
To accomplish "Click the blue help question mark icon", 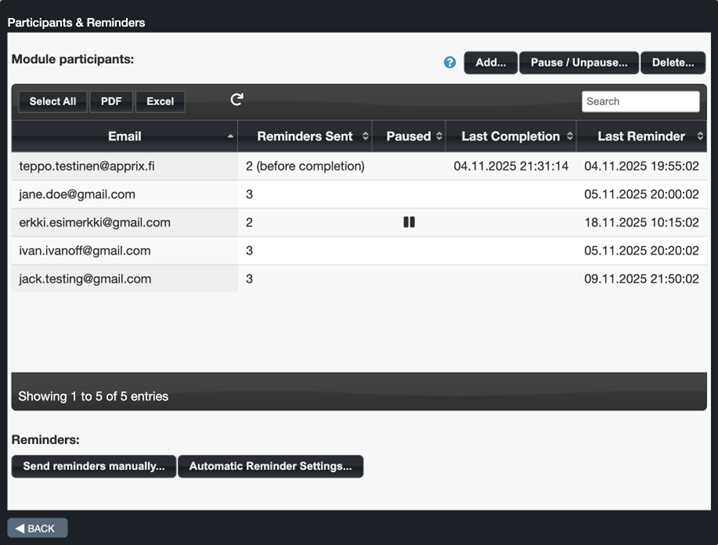I will coord(450,62).
